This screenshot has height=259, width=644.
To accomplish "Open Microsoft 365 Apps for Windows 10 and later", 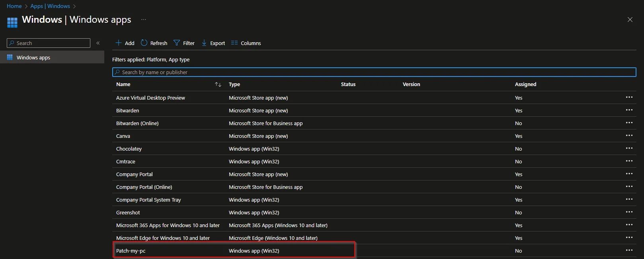I will pos(168,225).
